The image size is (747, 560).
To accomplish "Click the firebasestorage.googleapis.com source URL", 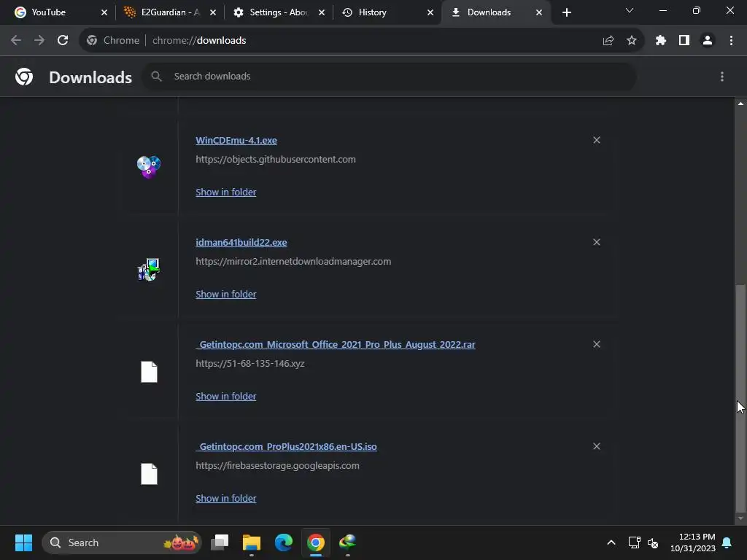I will coord(277,466).
